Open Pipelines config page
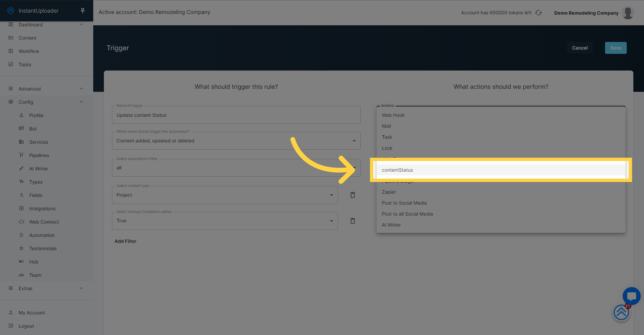The width and height of the screenshot is (644, 335). [x=47, y=155]
